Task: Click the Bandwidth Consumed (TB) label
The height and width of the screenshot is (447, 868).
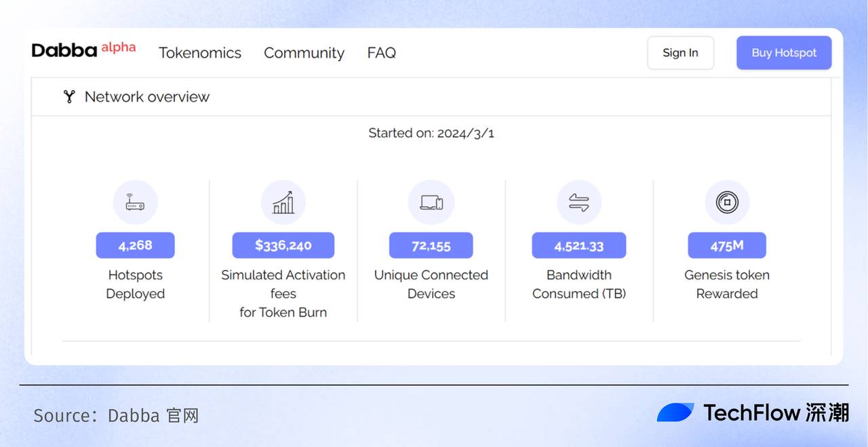Action: (579, 284)
